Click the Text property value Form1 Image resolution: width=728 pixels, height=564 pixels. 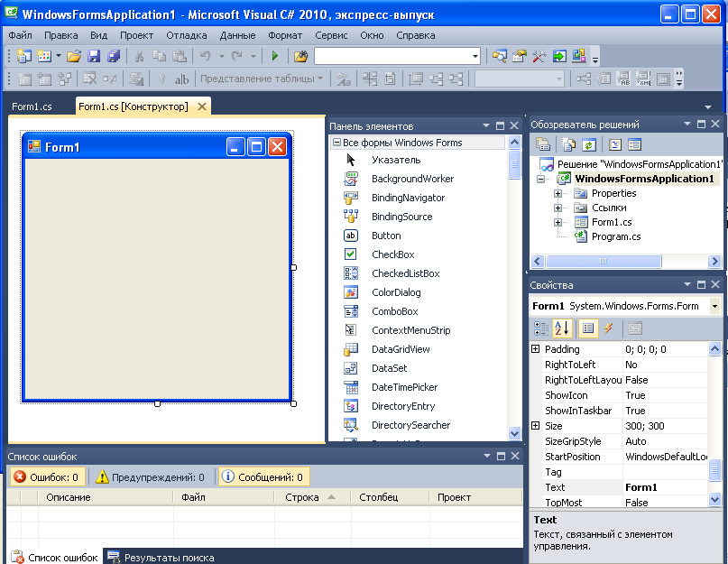[665, 487]
